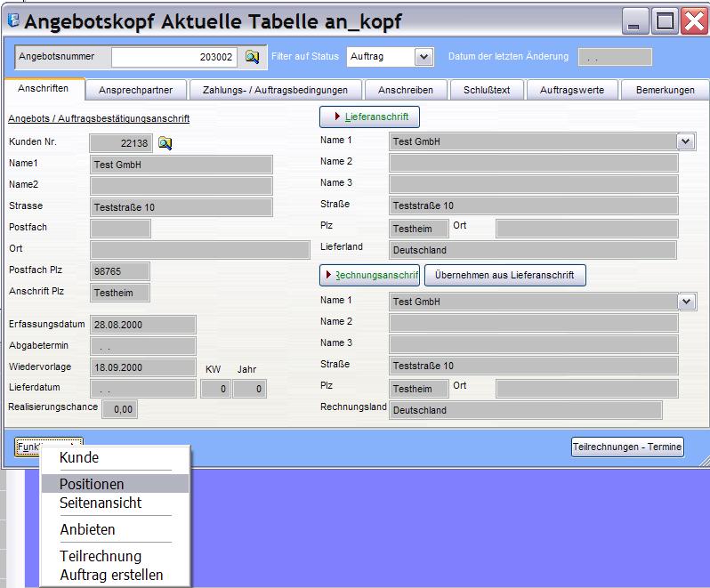This screenshot has height=588, width=710.
Task: Minimize the Angebotskopf window
Action: (635, 21)
